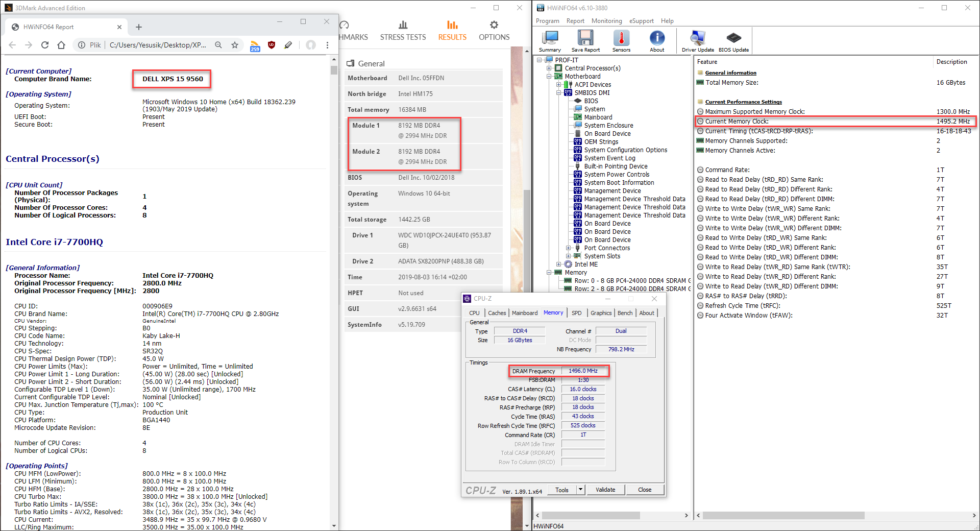This screenshot has width=980, height=531.
Task: Select the BIOS item in SMBIOS DMI tree
Action: tap(591, 101)
